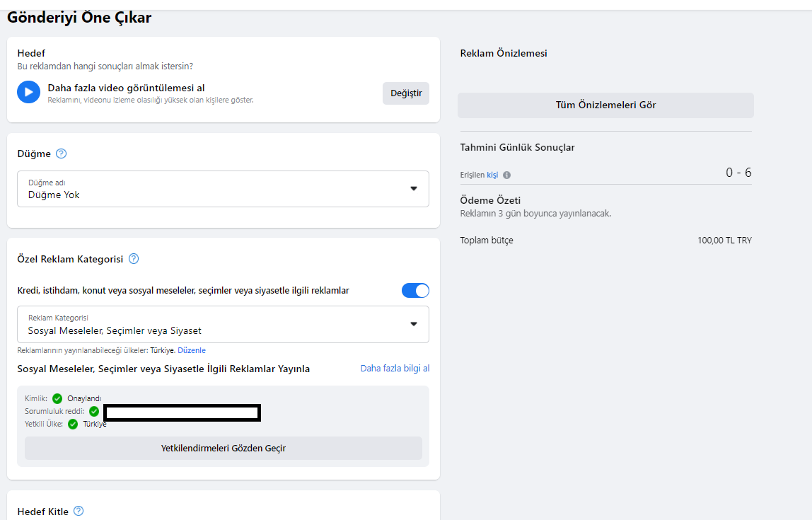Click the Değiştir button

(406, 93)
